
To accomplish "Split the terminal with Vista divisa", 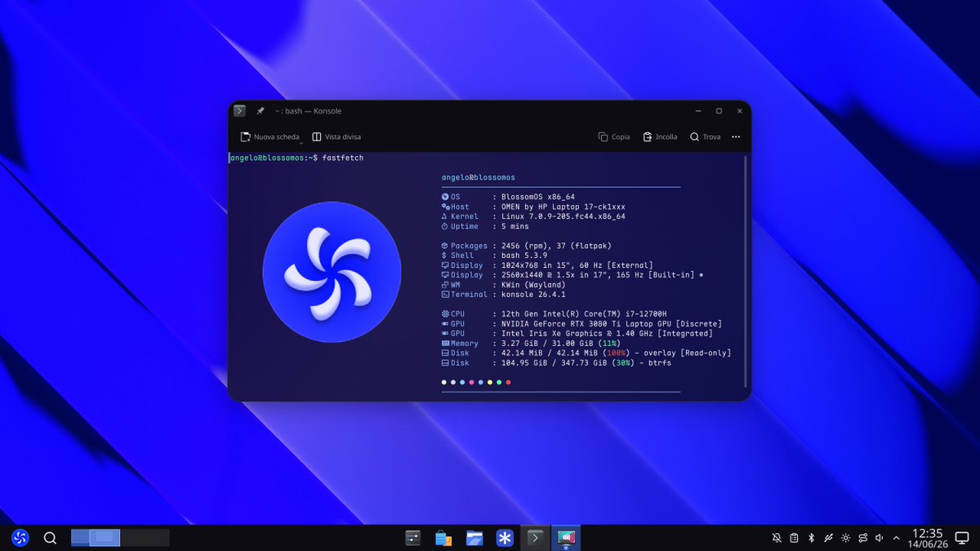I will (x=336, y=136).
